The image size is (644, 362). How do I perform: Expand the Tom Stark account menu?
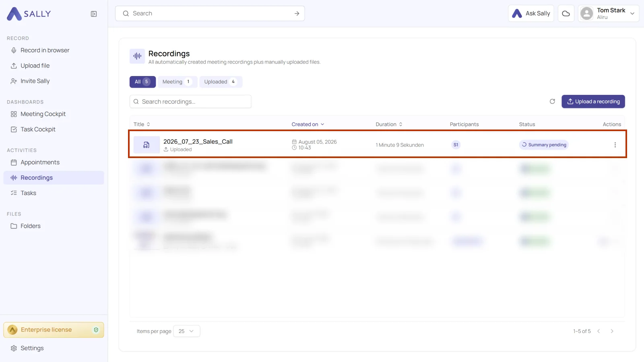(609, 13)
